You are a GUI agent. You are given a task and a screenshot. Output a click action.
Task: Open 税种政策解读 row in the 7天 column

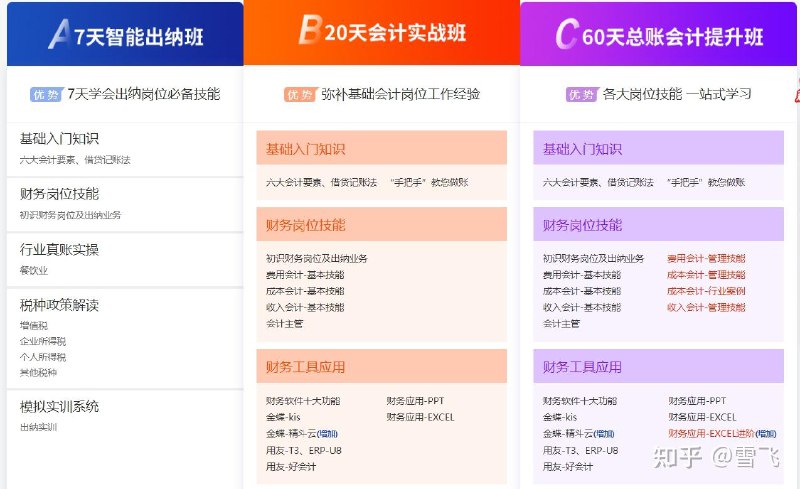point(125,339)
